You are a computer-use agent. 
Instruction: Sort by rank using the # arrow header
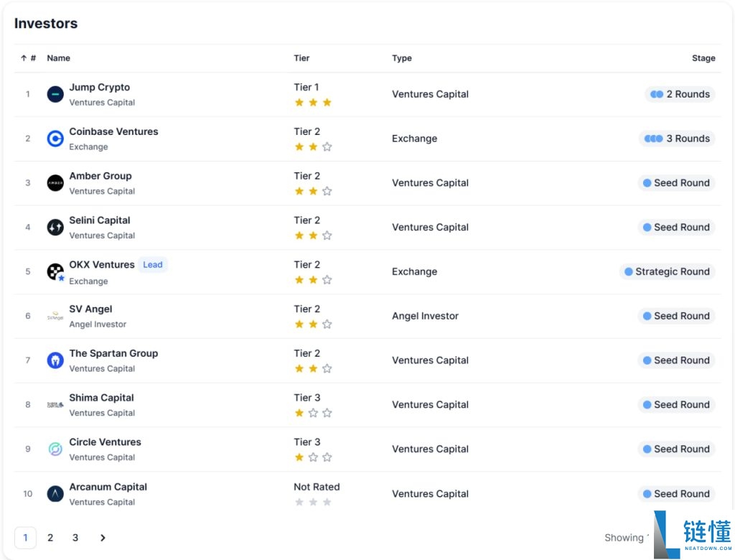click(x=28, y=58)
